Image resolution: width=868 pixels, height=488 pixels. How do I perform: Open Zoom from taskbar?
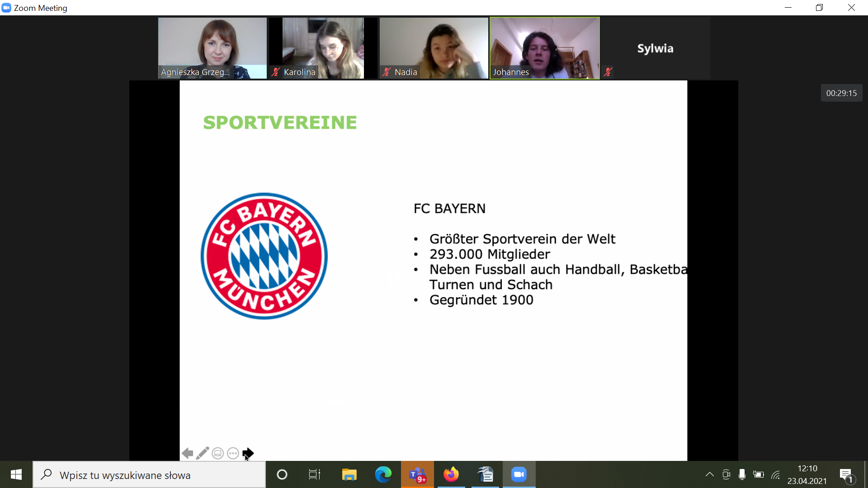(519, 474)
